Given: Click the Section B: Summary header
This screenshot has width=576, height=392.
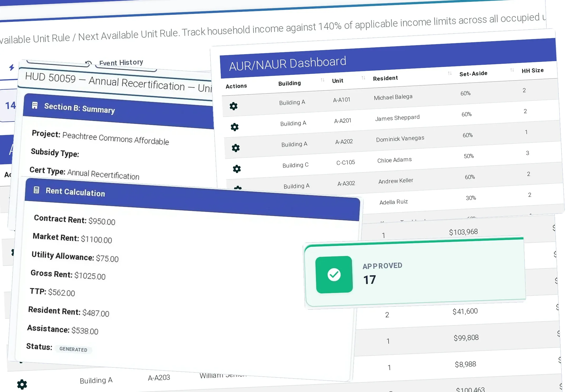Looking at the screenshot, I should pos(118,111).
